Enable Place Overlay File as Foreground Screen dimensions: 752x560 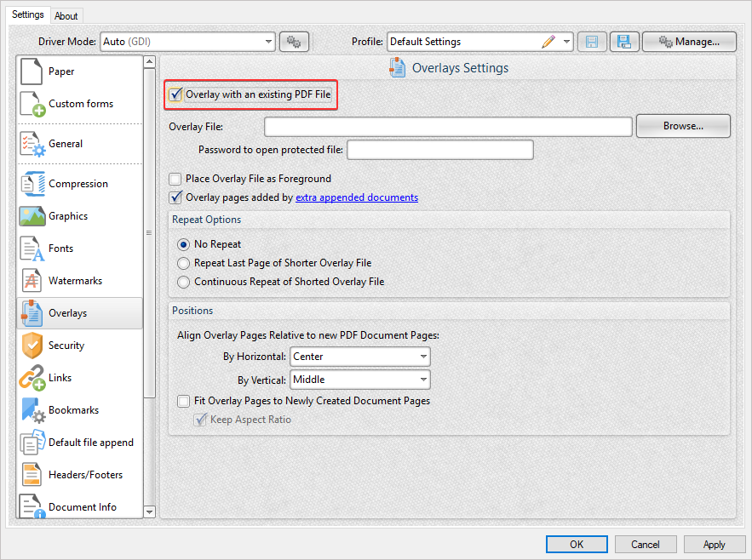coord(175,180)
